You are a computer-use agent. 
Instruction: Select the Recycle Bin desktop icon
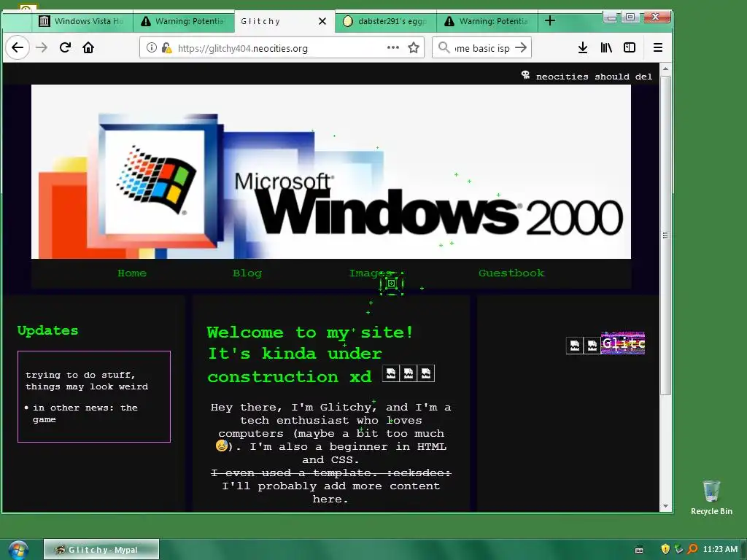(x=711, y=497)
